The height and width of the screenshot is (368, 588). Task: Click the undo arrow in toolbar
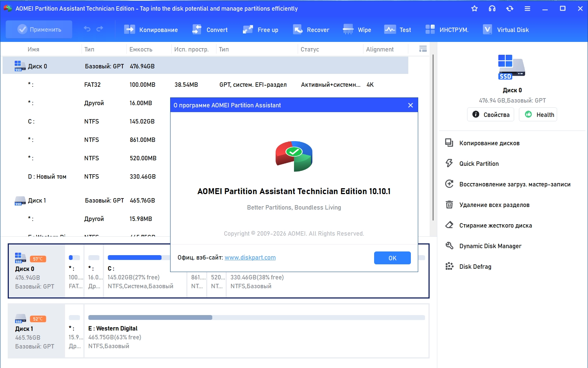(87, 29)
